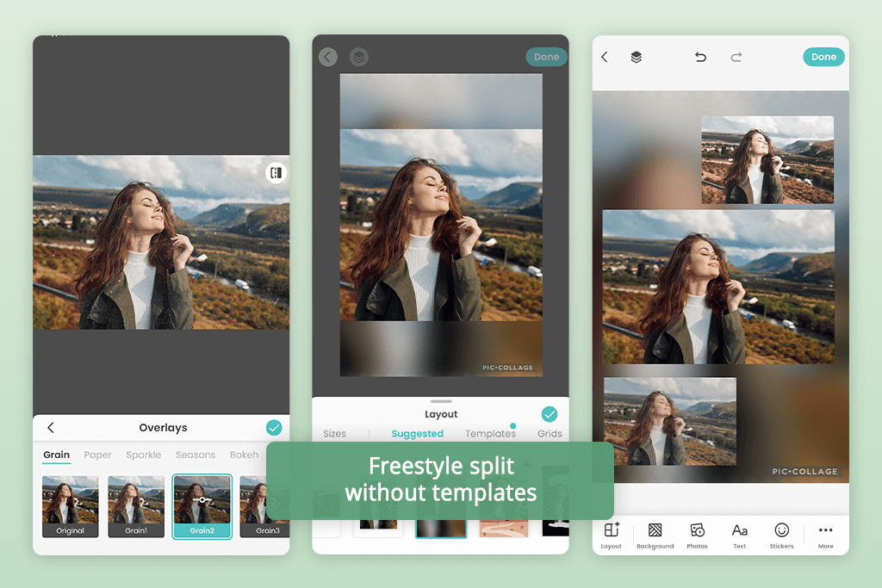
Task: Adjust the selected Grain2 overlay thumbnail
Action: click(202, 506)
